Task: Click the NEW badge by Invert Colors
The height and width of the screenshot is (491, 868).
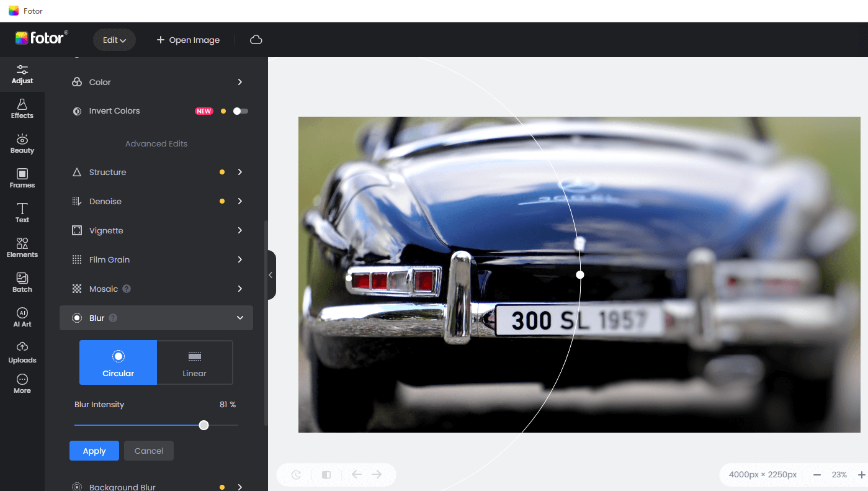Action: (x=204, y=111)
